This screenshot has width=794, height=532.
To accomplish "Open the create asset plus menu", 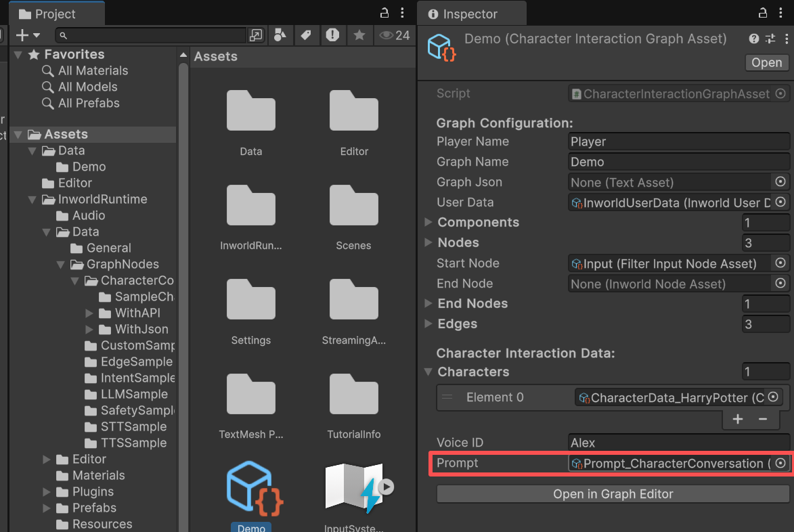I will 27,35.
